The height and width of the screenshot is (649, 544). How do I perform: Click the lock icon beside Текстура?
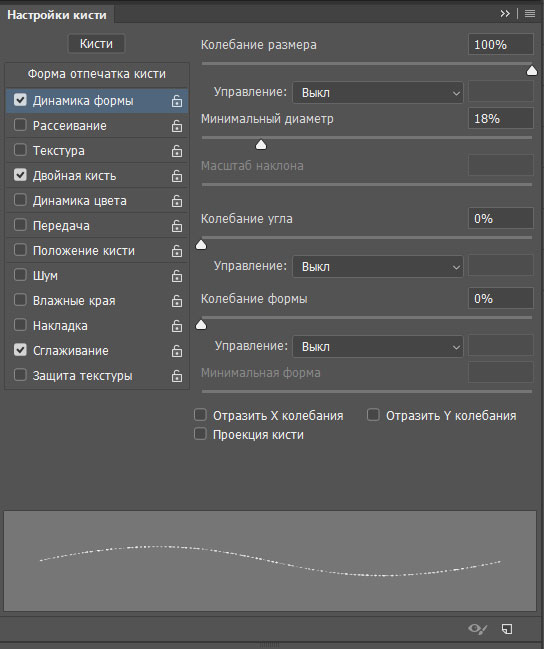click(177, 151)
